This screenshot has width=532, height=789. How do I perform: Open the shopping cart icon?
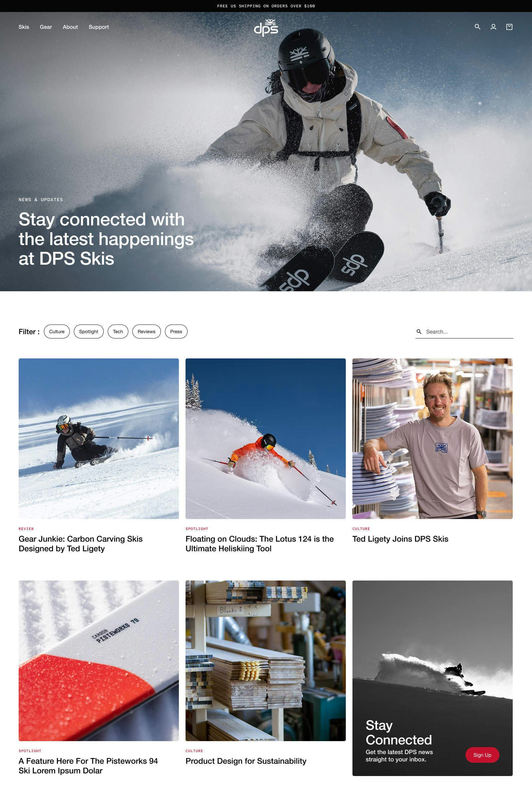(x=509, y=27)
